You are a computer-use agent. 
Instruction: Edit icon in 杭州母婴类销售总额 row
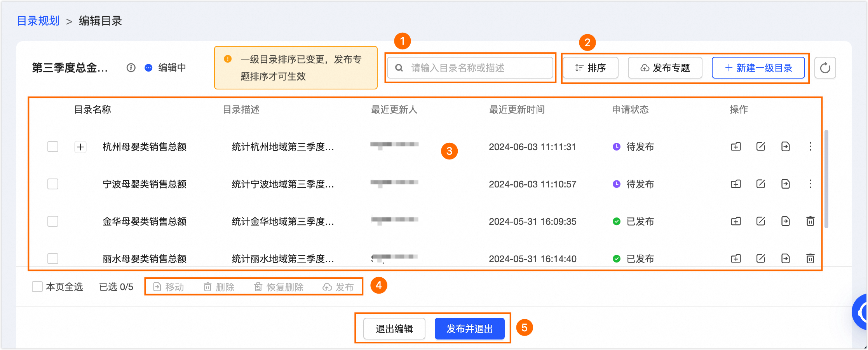(x=761, y=147)
